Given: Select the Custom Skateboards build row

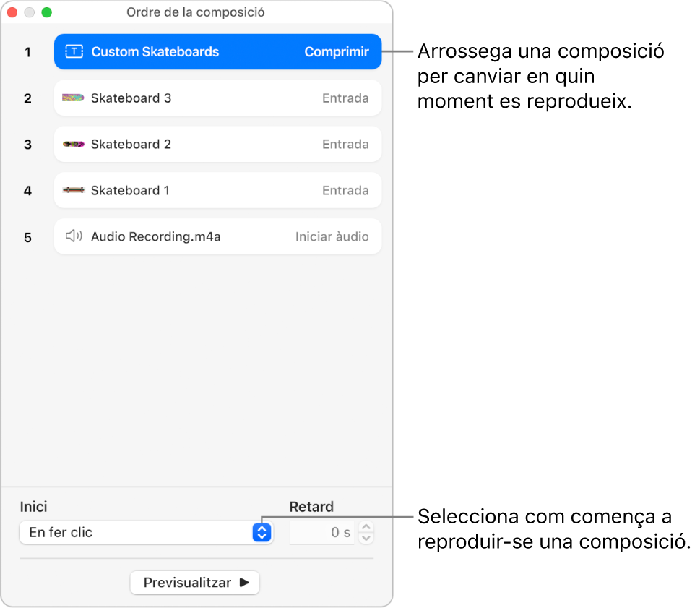Looking at the screenshot, I should 218,52.
